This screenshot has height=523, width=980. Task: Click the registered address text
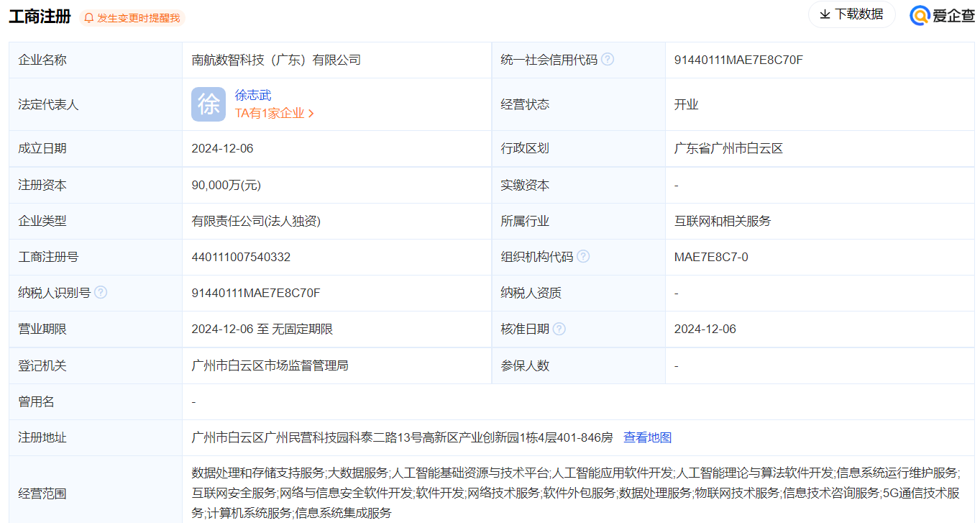[402, 437]
